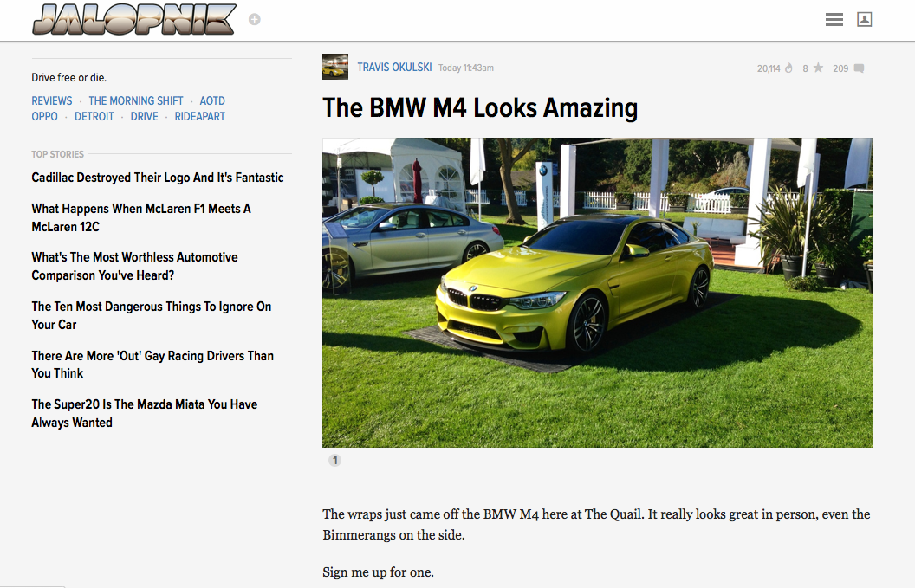Click the Today 11:43am timestamp
915x588 pixels.
465,68
